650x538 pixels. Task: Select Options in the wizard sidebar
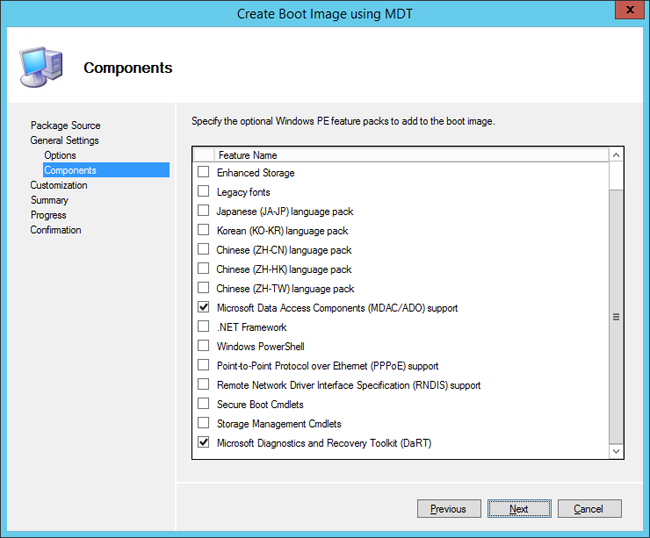pos(60,155)
